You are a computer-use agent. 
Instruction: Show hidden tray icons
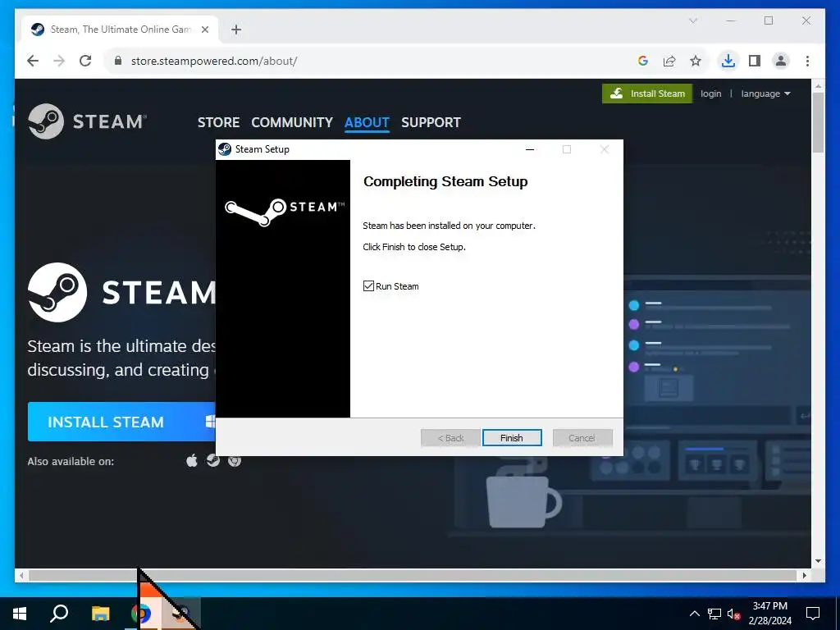point(694,614)
